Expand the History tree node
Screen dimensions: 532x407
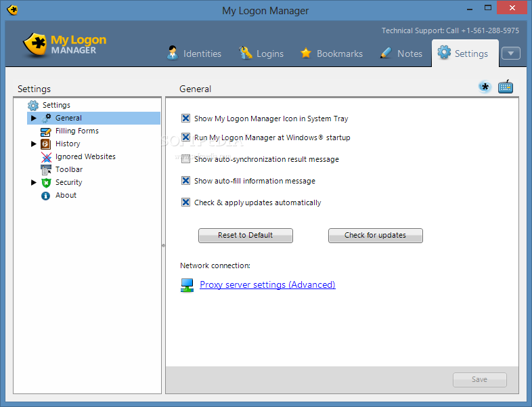(34, 144)
